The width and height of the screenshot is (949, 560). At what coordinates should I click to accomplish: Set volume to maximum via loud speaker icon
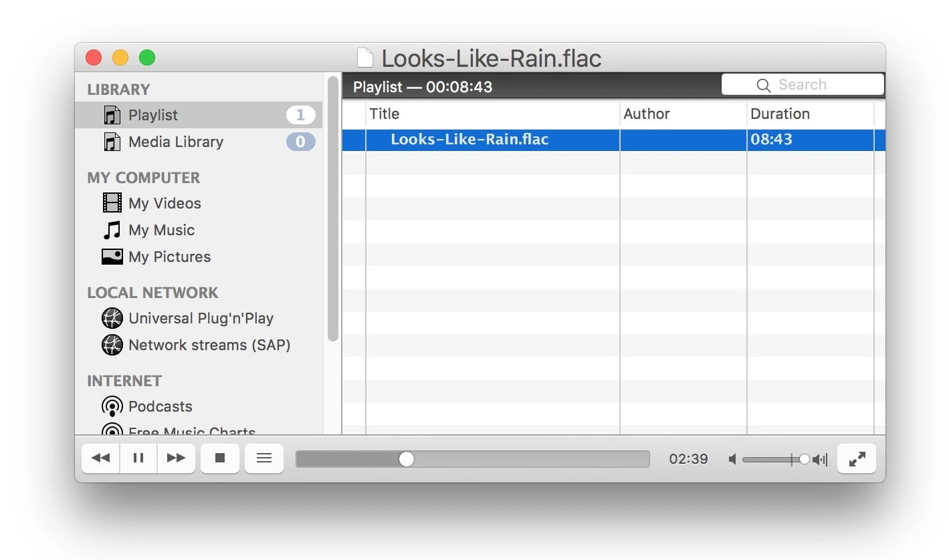820,459
